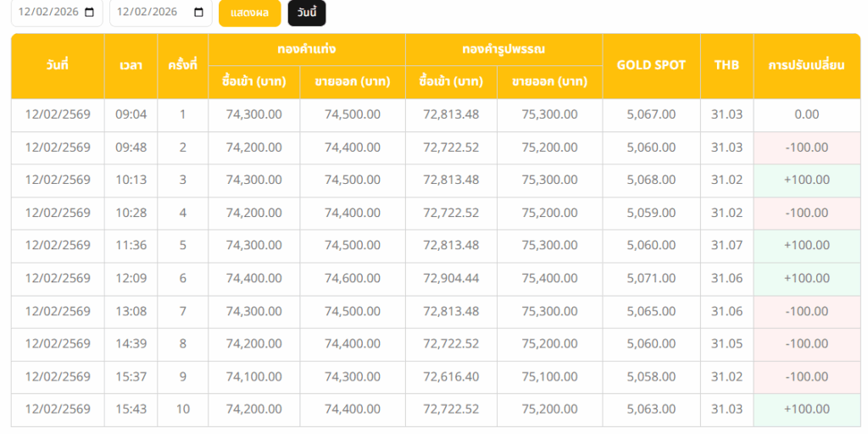
Task: Click ornament buy price 72,904.44
Action: coord(451,278)
